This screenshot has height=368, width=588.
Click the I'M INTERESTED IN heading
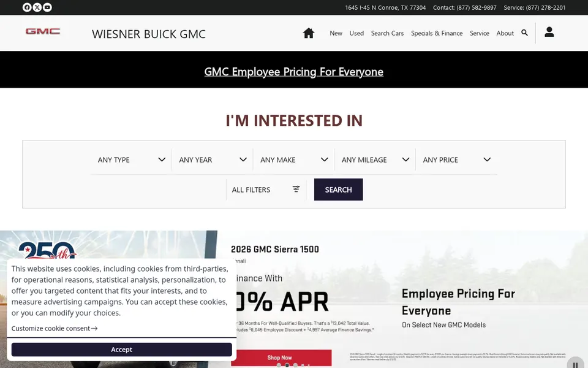pos(294,121)
